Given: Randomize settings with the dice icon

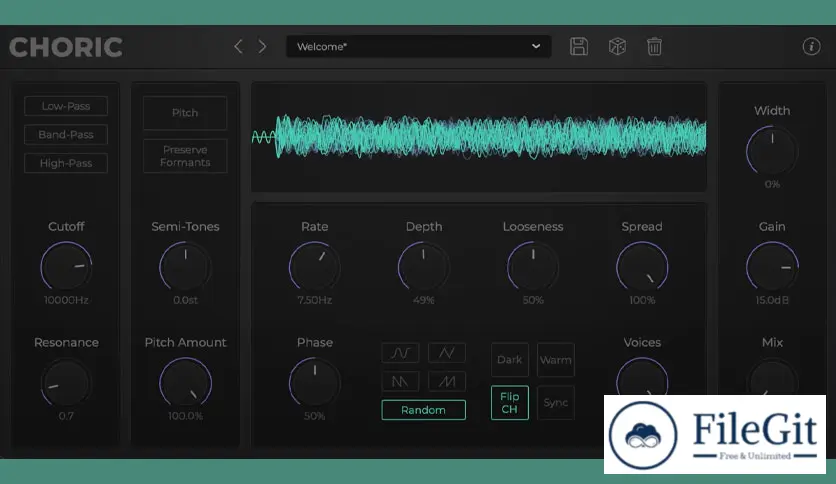Looking at the screenshot, I should click(617, 47).
